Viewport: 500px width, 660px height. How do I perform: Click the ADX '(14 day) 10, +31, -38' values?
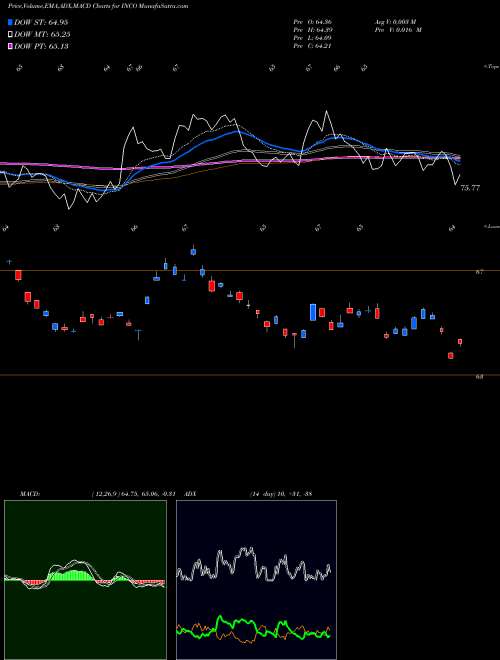pos(281,494)
